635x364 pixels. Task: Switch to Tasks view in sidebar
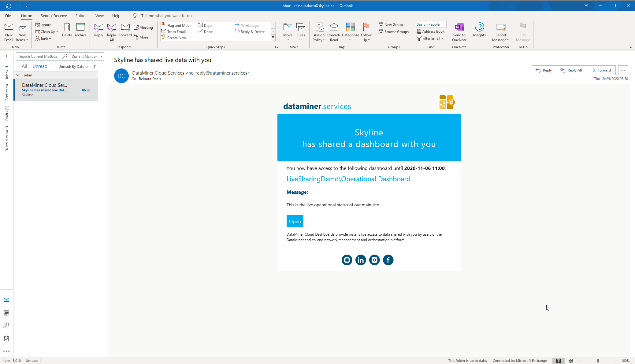(6, 338)
